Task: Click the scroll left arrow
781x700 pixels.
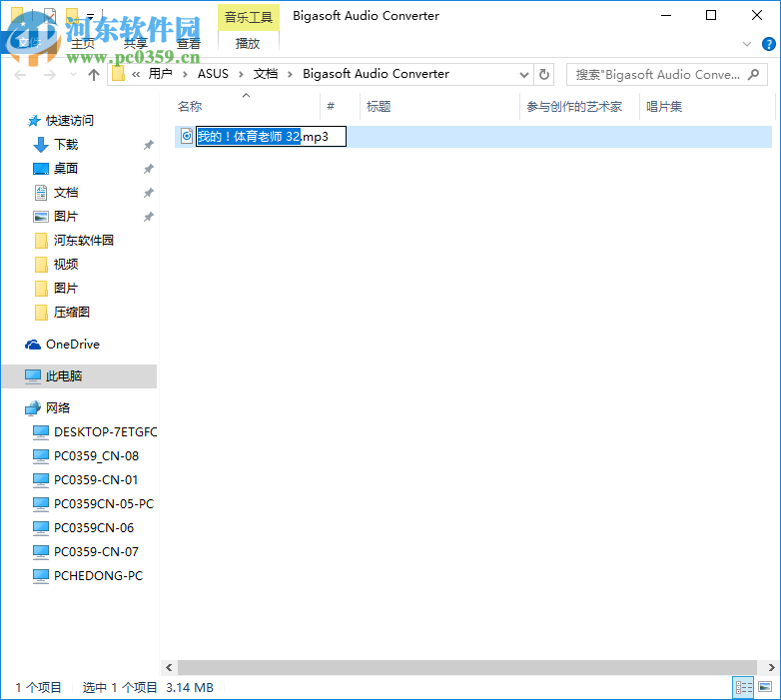Action: coord(169,667)
